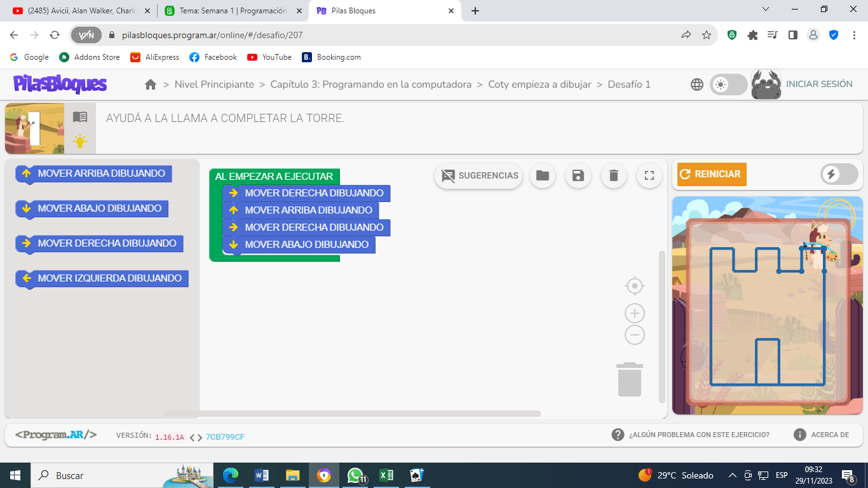The height and width of the screenshot is (488, 868).
Task: Click the trash icon to clear the workspace
Action: (613, 175)
